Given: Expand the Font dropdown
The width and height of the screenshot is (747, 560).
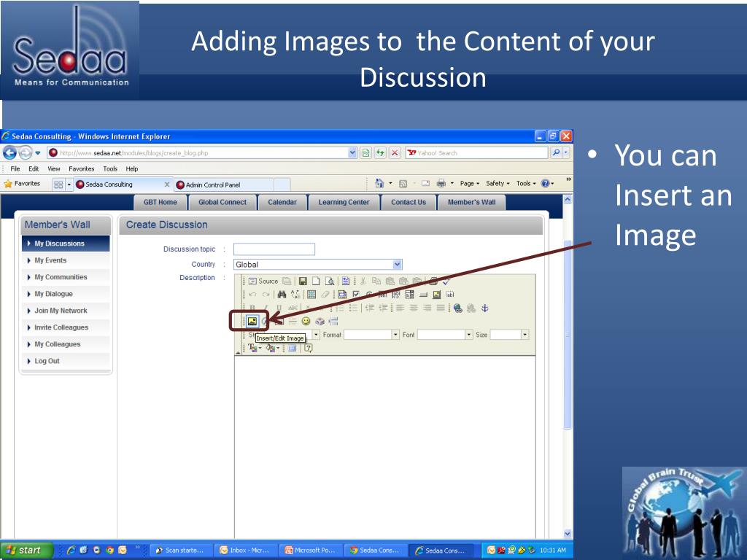Looking at the screenshot, I should pos(468,335).
